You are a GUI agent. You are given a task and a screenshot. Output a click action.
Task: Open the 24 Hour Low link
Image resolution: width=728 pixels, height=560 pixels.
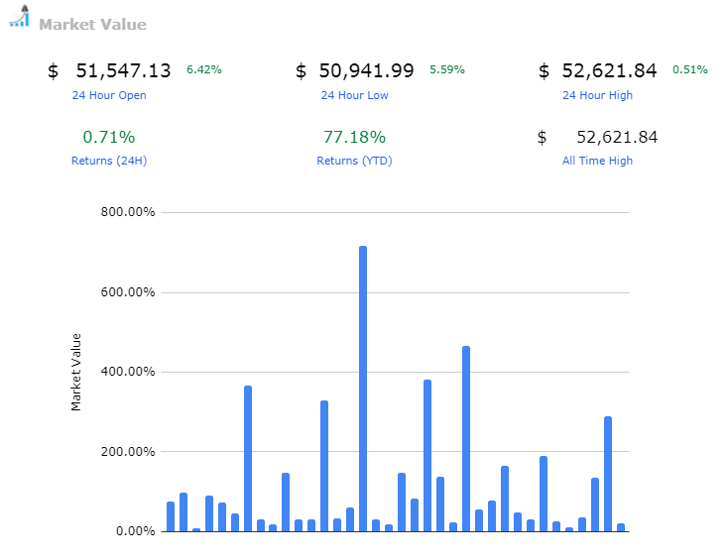[354, 95]
